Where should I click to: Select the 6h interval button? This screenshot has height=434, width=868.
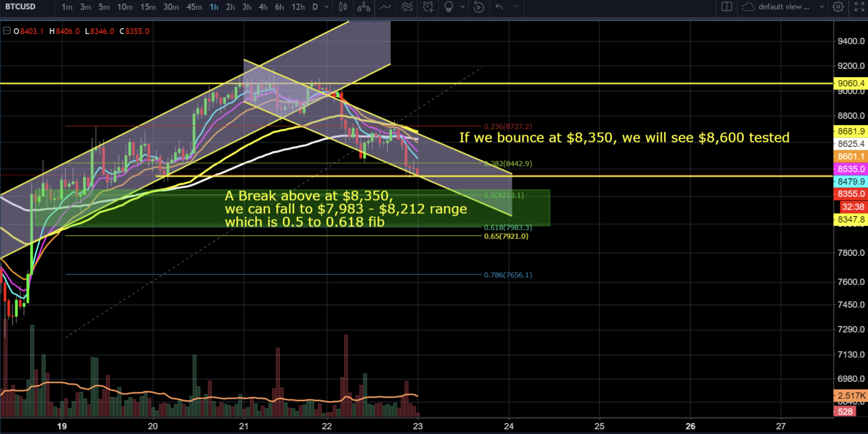point(279,7)
